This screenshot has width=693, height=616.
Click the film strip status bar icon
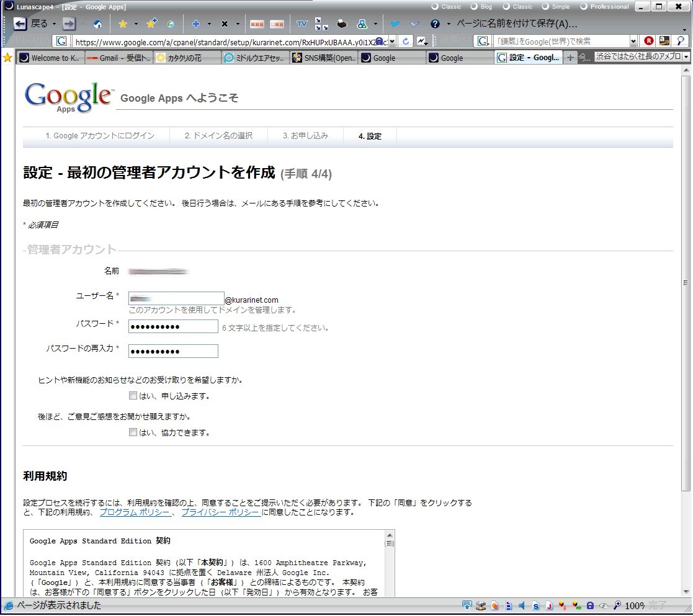[x=509, y=606]
